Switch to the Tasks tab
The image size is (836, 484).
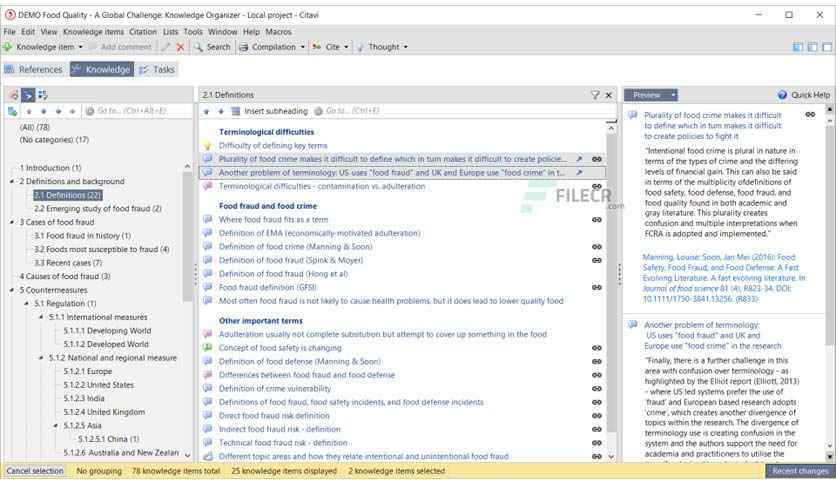[157, 70]
